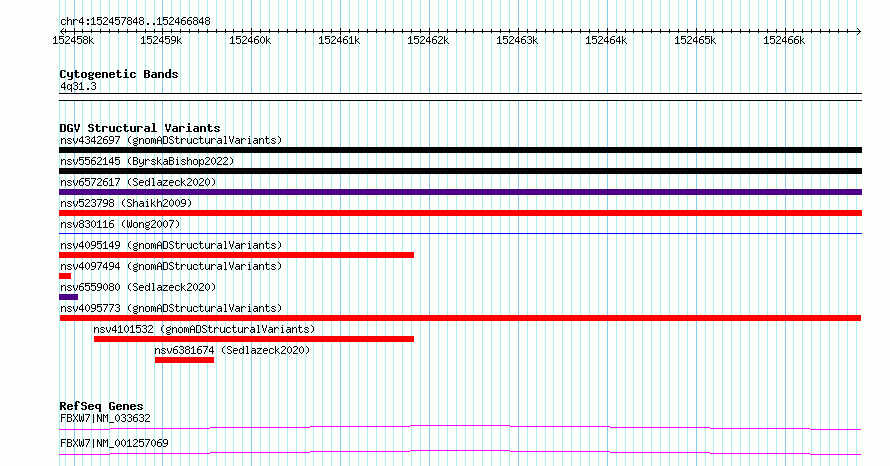This screenshot has width=890, height=466.
Task: Open variant label nsv830116 (Wong2007)
Action: 120,224
